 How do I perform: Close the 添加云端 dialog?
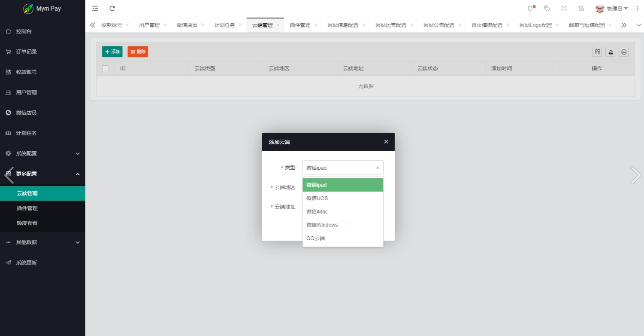click(x=386, y=142)
